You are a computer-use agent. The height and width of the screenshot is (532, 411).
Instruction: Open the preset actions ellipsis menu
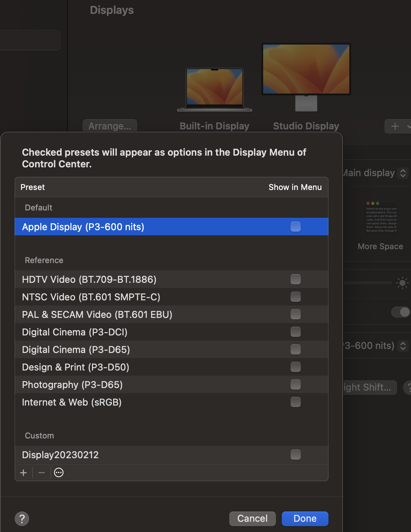59,473
